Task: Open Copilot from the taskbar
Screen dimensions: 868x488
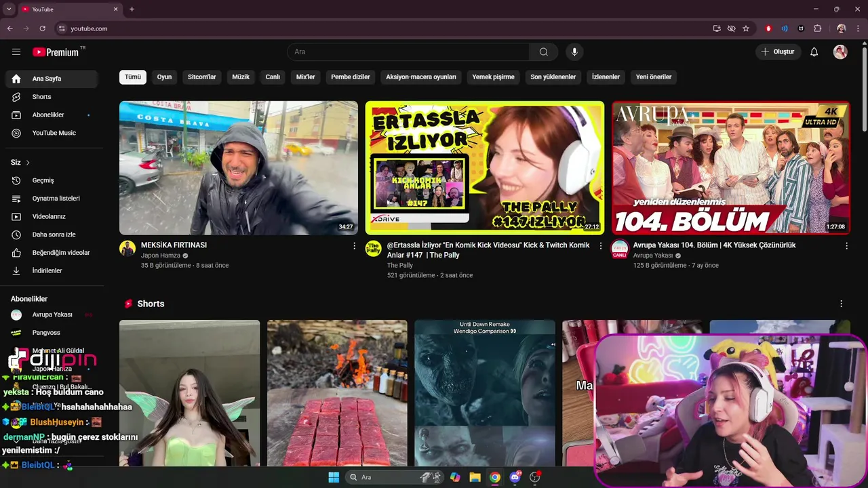Action: tap(455, 477)
